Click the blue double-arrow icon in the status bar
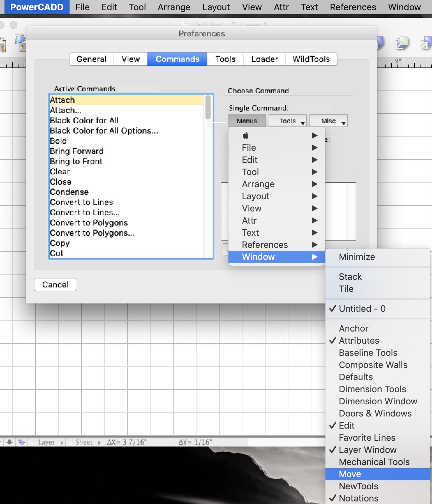Image resolution: width=432 pixels, height=504 pixels. click(21, 442)
